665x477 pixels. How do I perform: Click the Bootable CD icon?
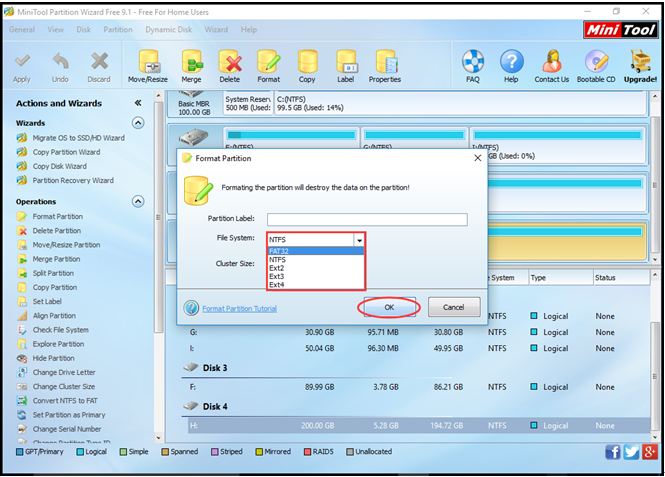tap(596, 62)
